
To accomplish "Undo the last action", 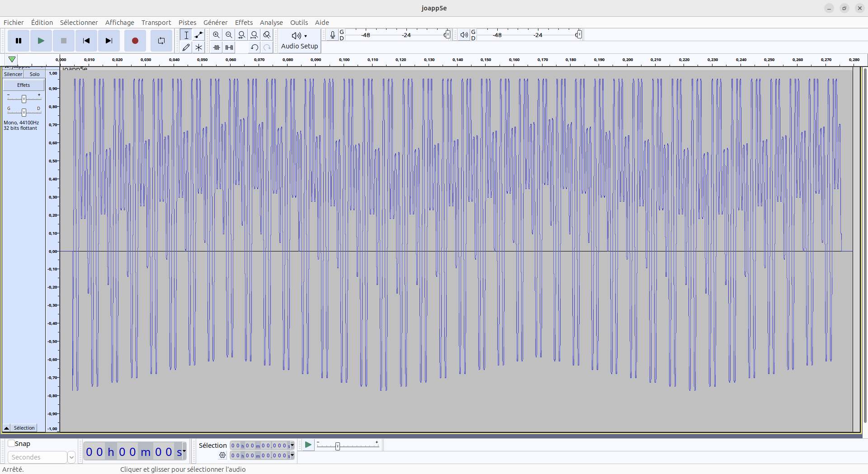I will 255,47.
